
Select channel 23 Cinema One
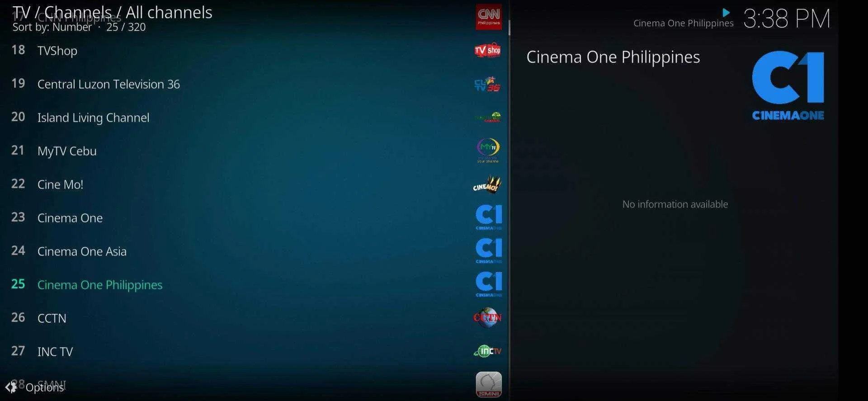point(253,217)
